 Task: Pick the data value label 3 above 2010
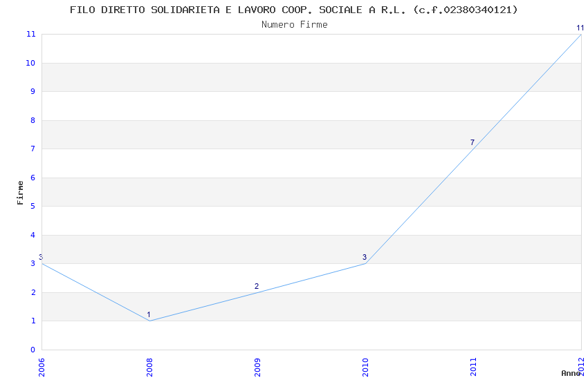(x=365, y=257)
